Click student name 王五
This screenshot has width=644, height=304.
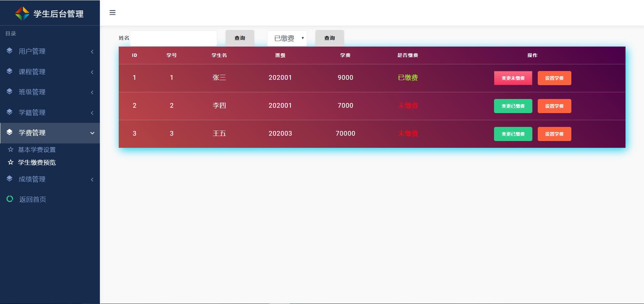click(219, 133)
